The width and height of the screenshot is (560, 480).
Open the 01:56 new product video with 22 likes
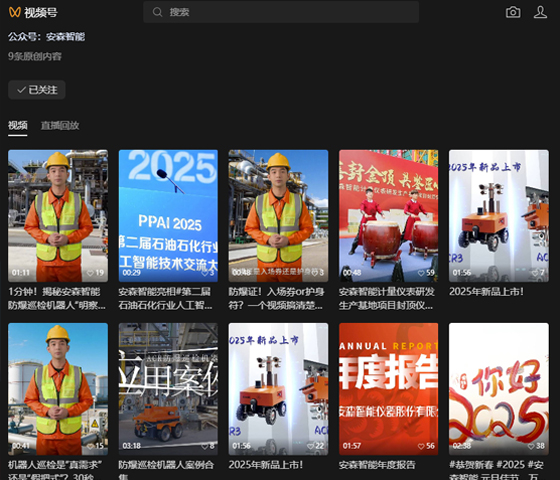tap(278, 389)
